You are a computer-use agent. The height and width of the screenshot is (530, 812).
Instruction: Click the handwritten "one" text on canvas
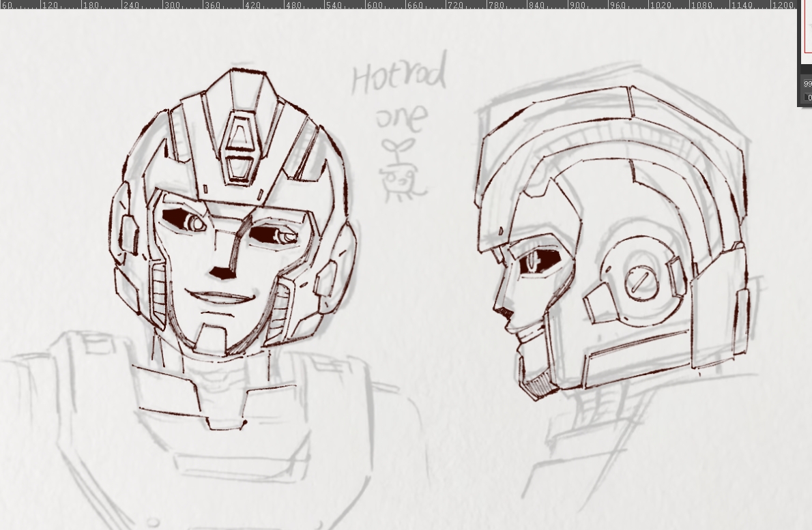click(x=403, y=117)
